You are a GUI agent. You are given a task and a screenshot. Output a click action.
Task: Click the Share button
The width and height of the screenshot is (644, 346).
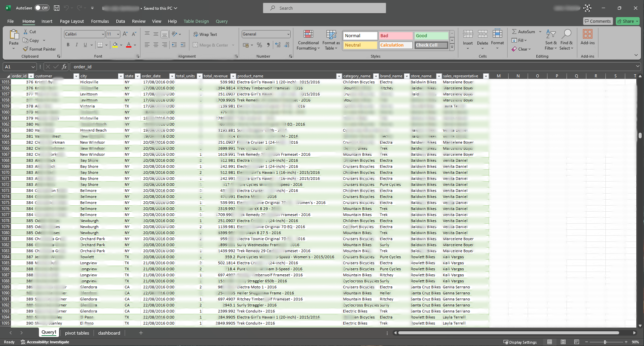click(628, 21)
